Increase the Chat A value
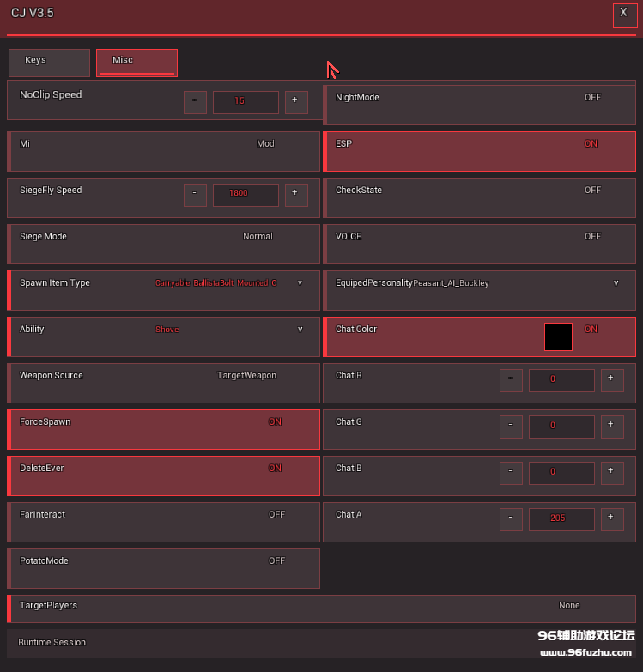 (612, 519)
